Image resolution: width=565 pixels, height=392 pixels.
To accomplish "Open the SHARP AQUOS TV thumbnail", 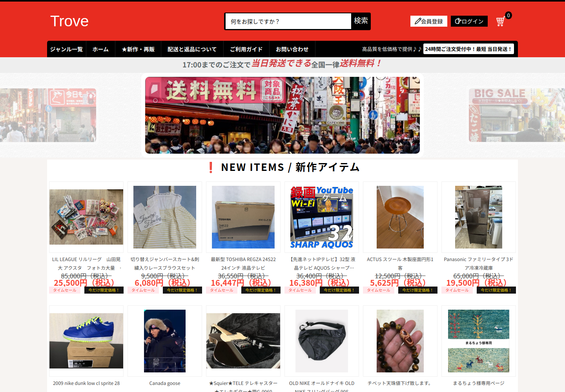I will click(x=322, y=217).
